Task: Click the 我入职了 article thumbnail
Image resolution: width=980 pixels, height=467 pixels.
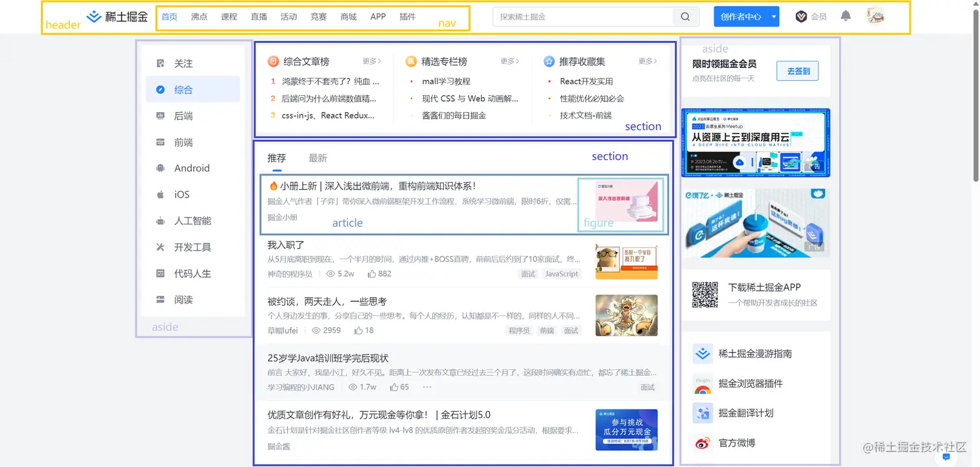Action: pyautogui.click(x=627, y=262)
